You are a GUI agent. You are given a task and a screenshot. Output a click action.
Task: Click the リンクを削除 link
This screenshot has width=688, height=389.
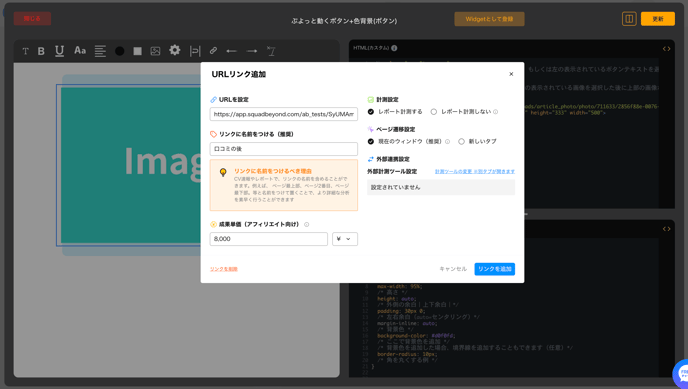(224, 269)
